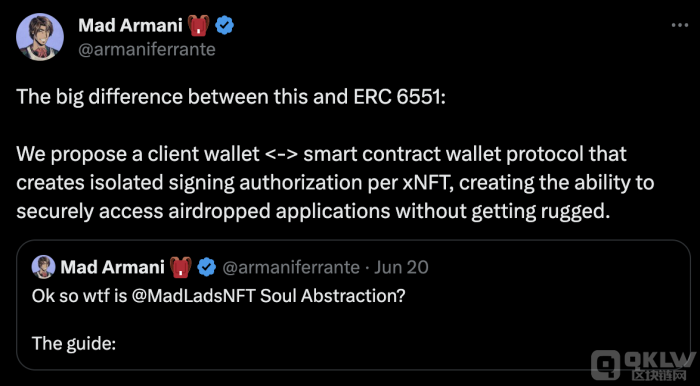Click the red backpack emoji beside the top Mad Armani name
This screenshot has height=386, width=700.
tap(199, 26)
